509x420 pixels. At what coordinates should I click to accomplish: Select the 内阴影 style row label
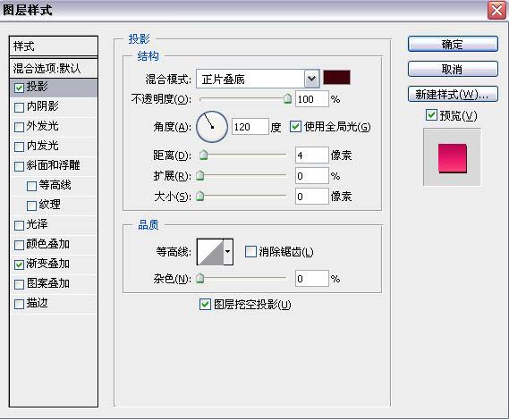pos(43,106)
